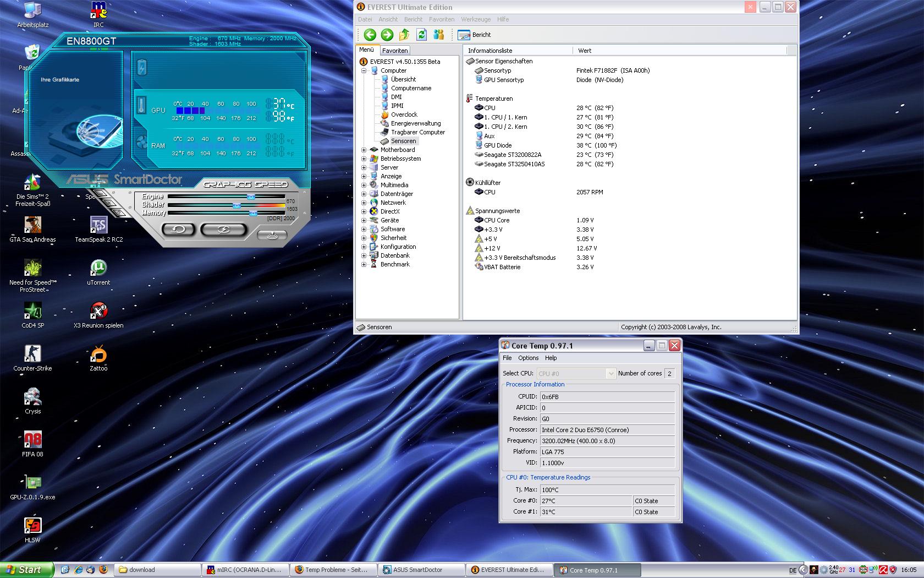Viewport: 924px width, 578px height.
Task: Go back with EVEREST's green left arrow
Action: [x=370, y=35]
